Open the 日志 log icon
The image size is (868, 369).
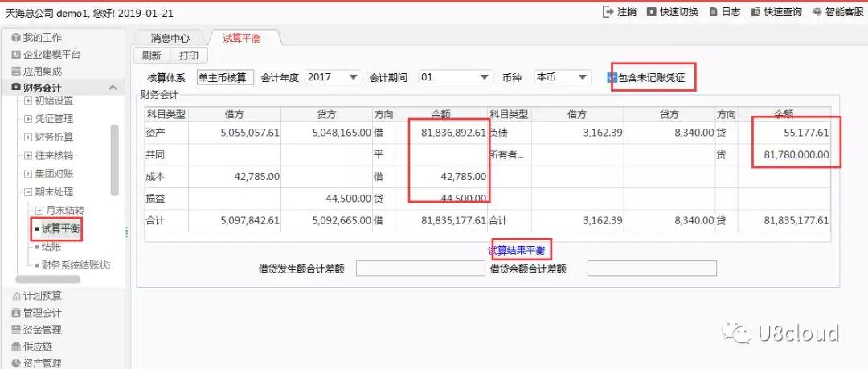tap(714, 11)
